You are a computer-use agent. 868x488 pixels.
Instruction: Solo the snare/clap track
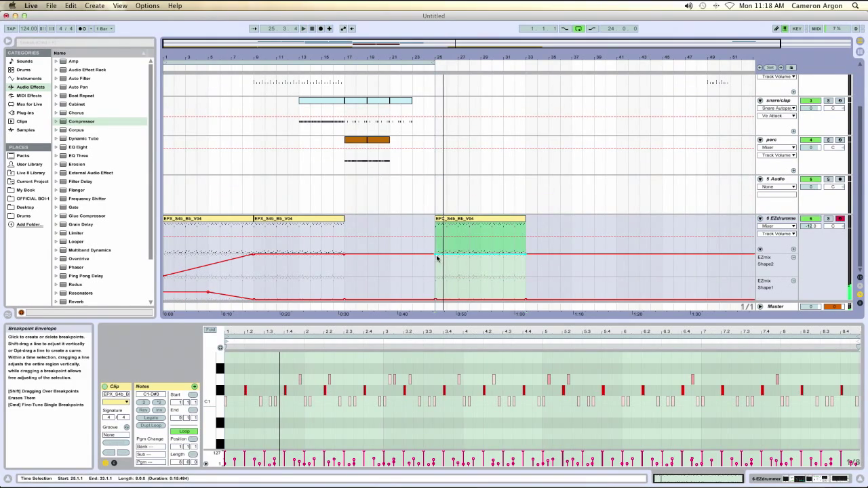[828, 100]
